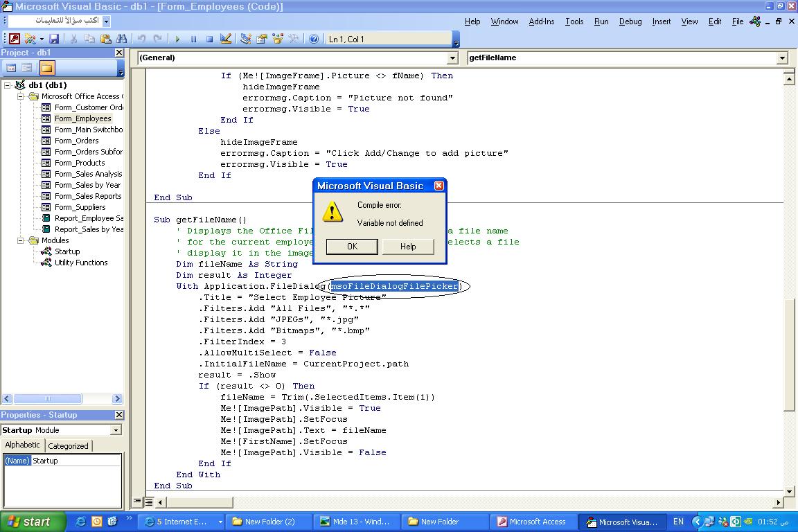Open the getFileName procedure dropdown
The image size is (798, 532).
click(x=783, y=58)
